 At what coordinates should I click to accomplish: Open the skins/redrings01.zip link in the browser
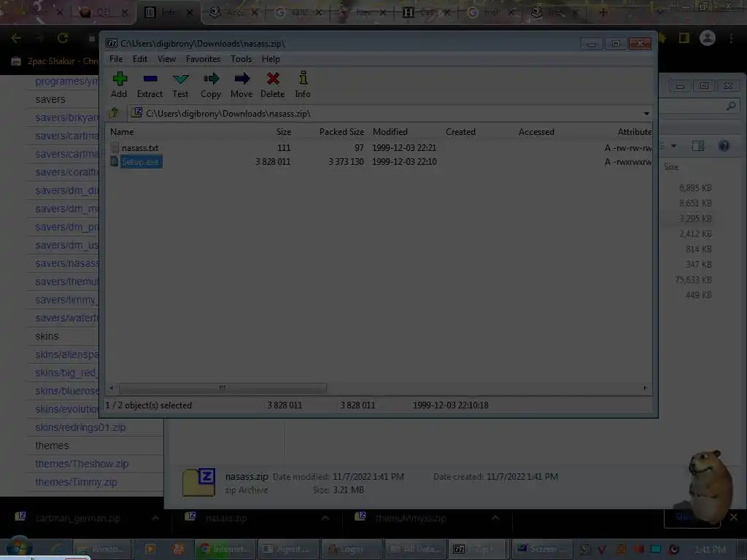(x=80, y=427)
